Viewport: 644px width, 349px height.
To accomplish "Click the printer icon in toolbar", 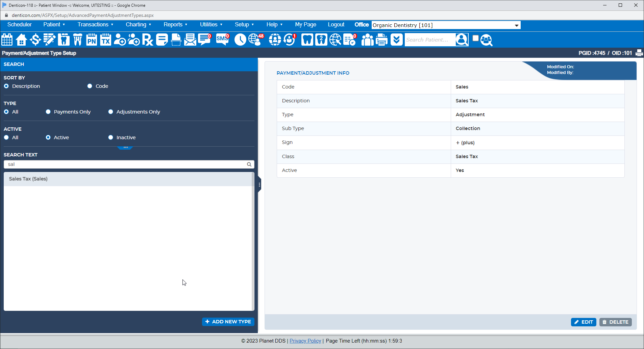I will point(382,40).
